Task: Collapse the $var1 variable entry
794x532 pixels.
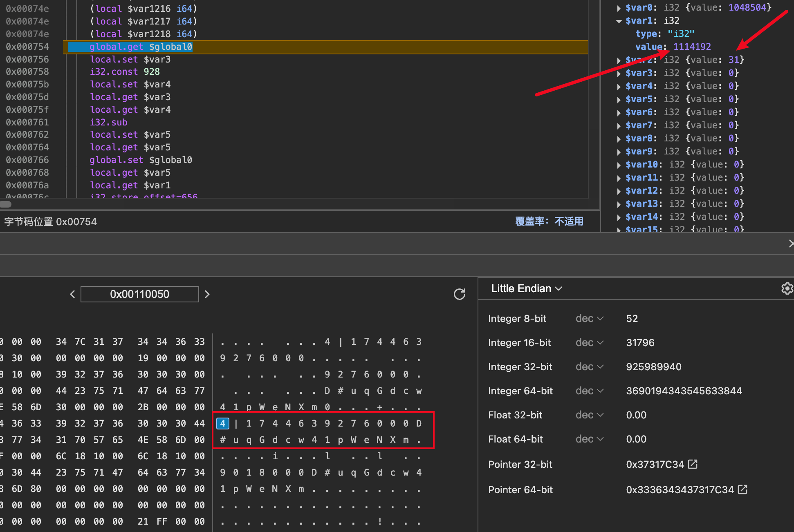Action: point(619,21)
